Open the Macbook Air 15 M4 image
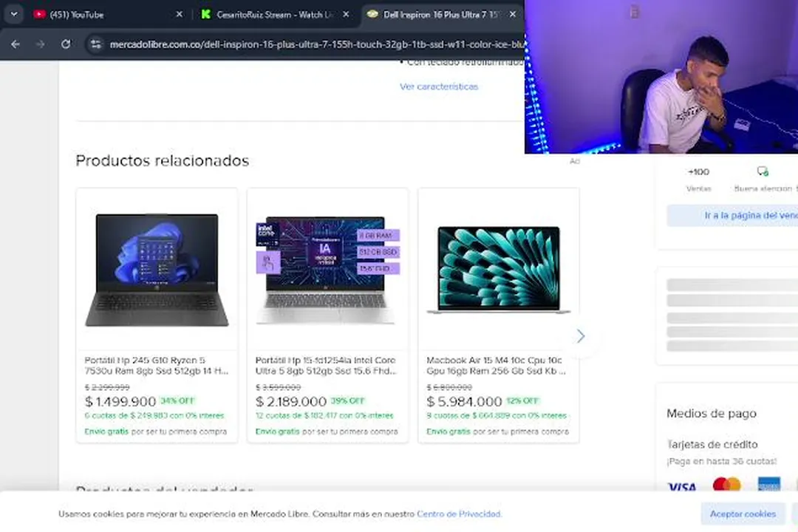 tap(498, 269)
